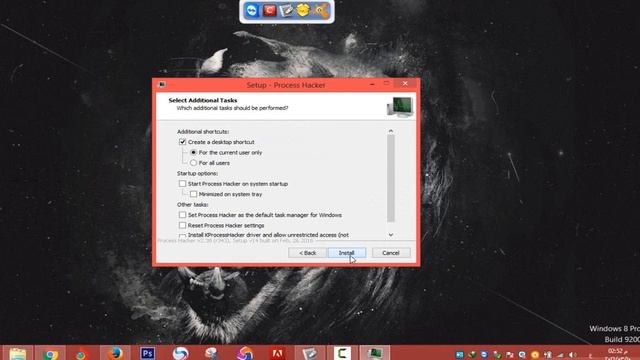The height and width of the screenshot is (360, 640).
Task: Click the setup window title bar icon
Action: [162, 84]
